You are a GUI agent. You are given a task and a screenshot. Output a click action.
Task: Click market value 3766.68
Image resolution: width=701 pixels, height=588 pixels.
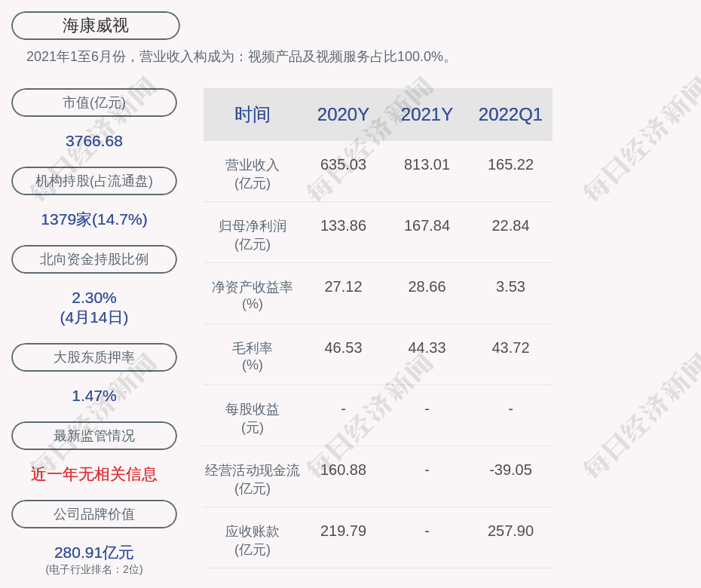coord(94,141)
